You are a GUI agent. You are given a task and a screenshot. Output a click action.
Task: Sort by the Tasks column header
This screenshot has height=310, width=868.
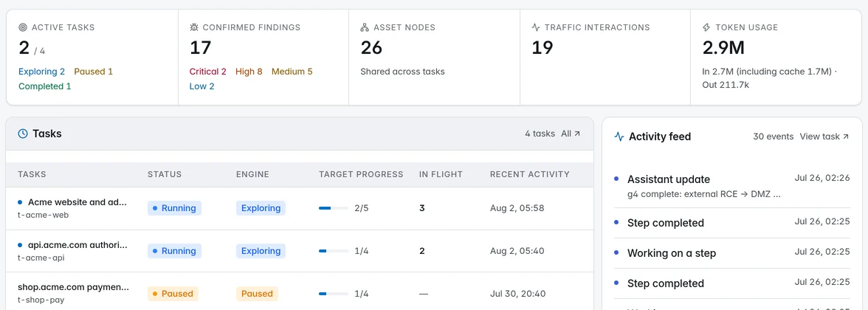(x=32, y=174)
